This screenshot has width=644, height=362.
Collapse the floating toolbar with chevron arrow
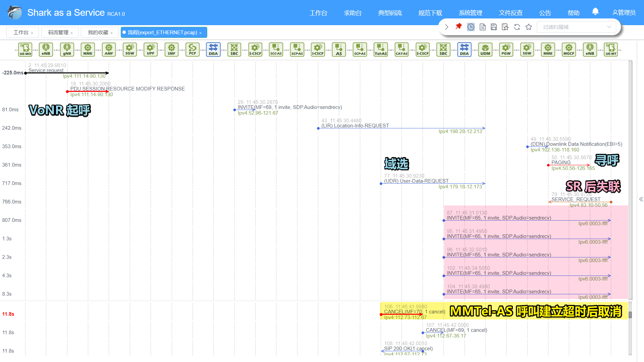446,27
